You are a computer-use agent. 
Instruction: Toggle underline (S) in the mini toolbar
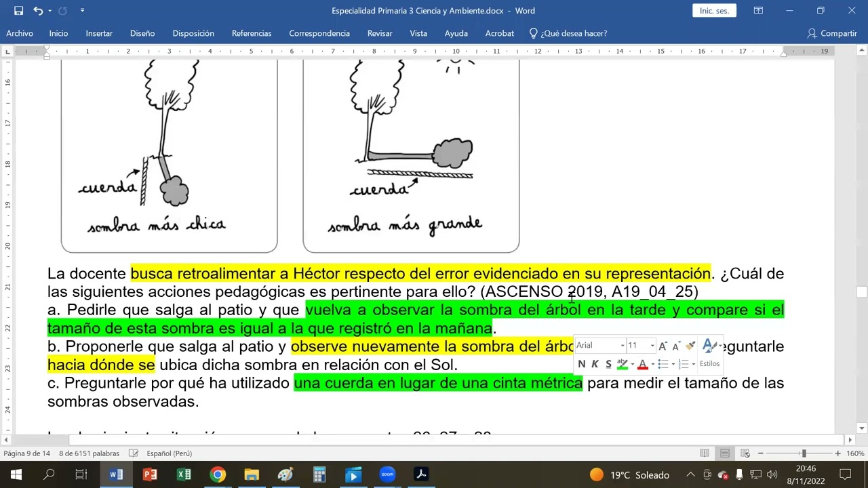[x=608, y=364]
